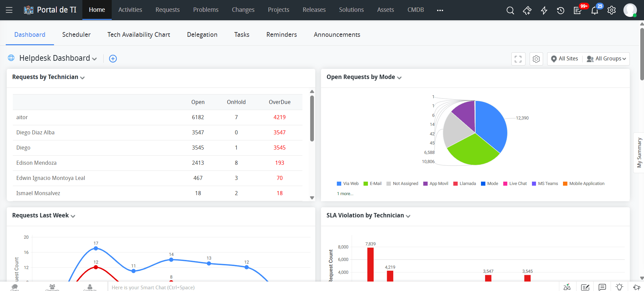Click the new ticket quick-create icon
This screenshot has width=644, height=291.
(527, 10)
